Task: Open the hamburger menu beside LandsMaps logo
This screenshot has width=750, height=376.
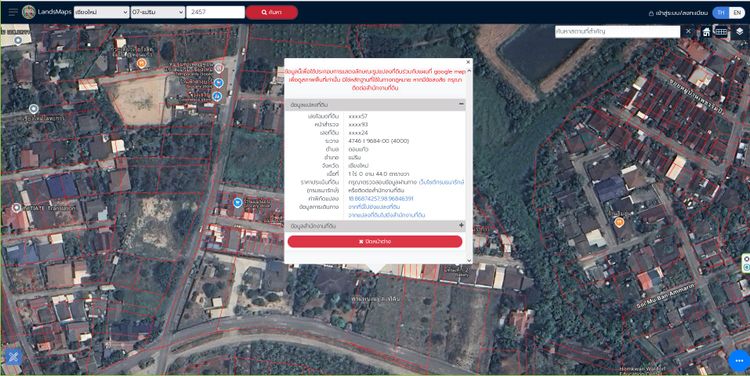Action: pyautogui.click(x=13, y=12)
